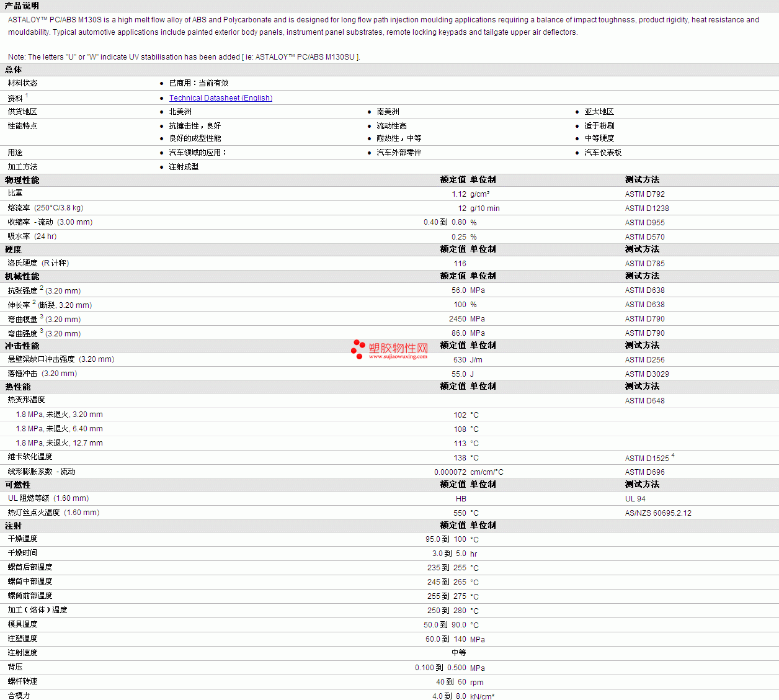Click the ASTM D785 test method cell
Image resolution: width=779 pixels, height=700 pixels.
[x=645, y=264]
